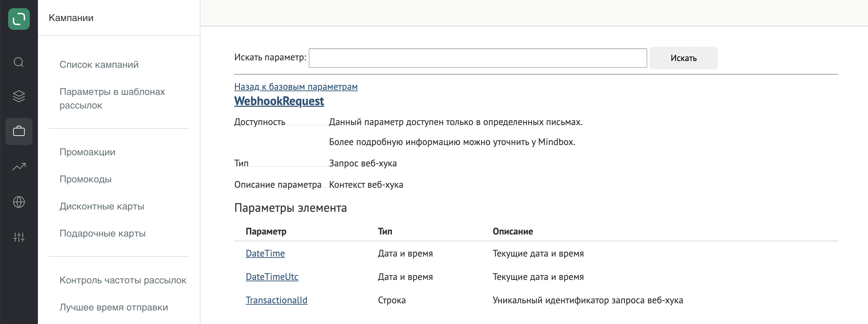The height and width of the screenshot is (324, 868).
Task: Click Уникальный идентификатор запроса веб-хука text
Action: [588, 300]
